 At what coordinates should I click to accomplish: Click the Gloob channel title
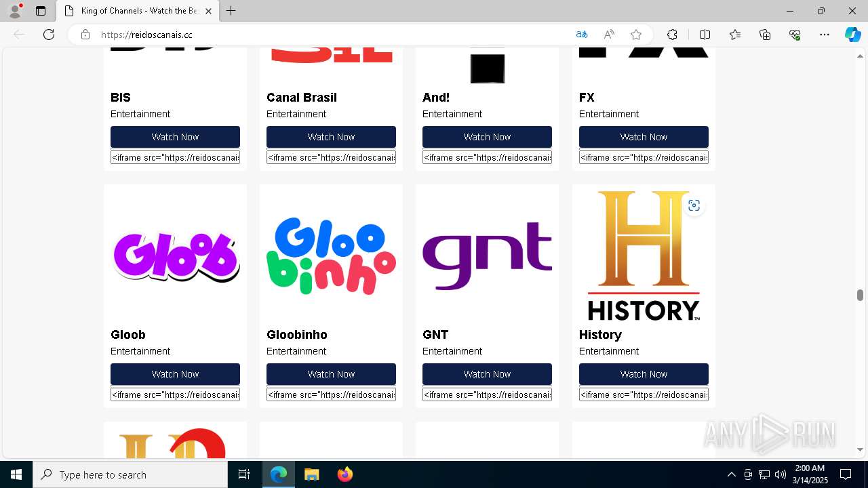point(128,335)
